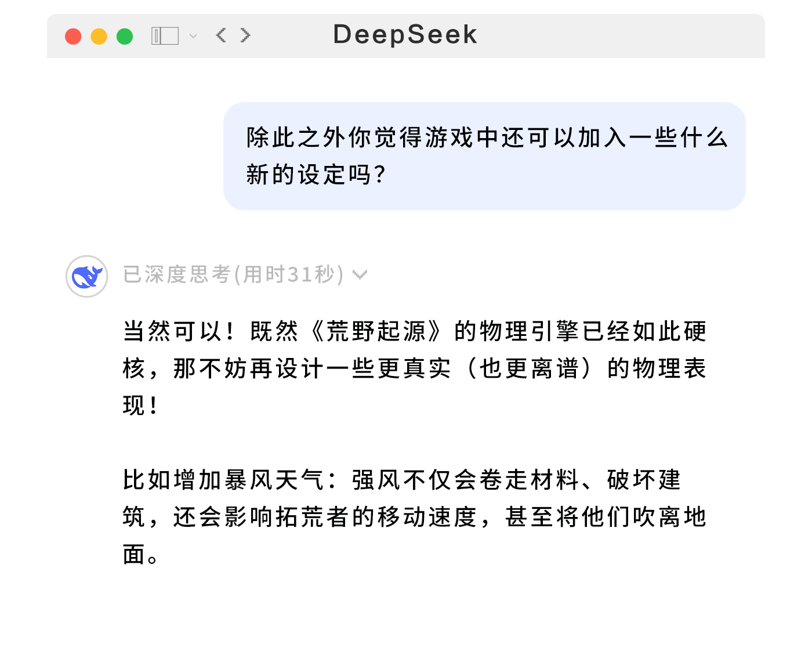The width and height of the screenshot is (812, 651).
Task: Go back with the left arrow
Action: [221, 35]
